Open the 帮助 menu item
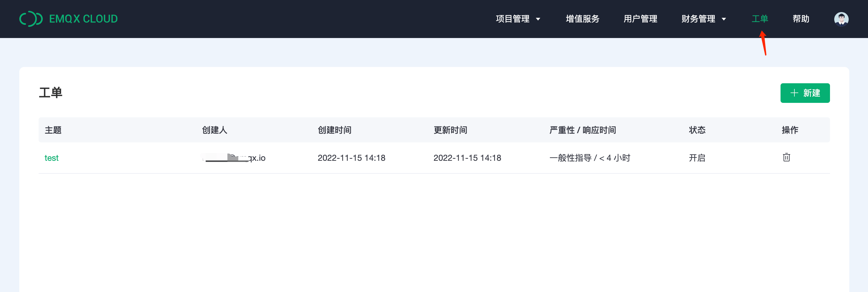The width and height of the screenshot is (868, 292). (801, 19)
